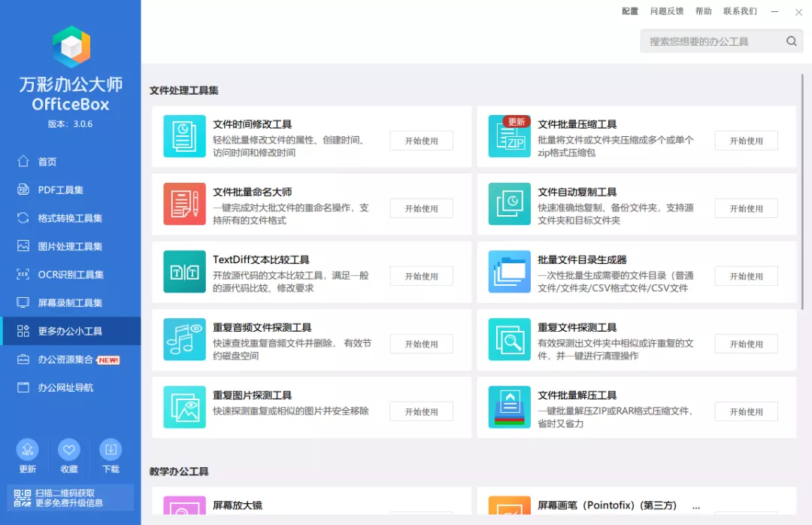
Task: Select the 文件时间修改工具 document icon
Action: click(x=184, y=136)
